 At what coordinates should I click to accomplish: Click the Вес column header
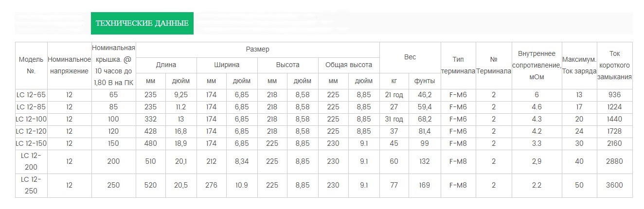[x=410, y=57]
